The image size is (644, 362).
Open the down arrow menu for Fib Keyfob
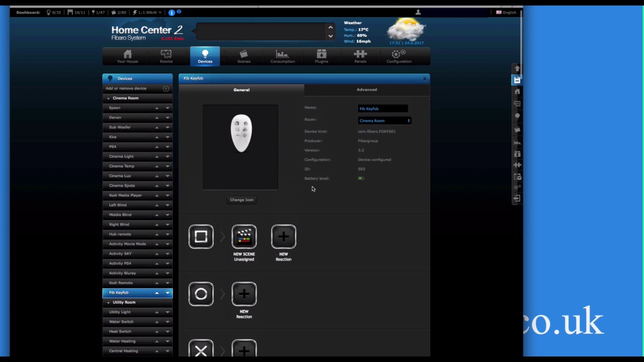pos(168,293)
